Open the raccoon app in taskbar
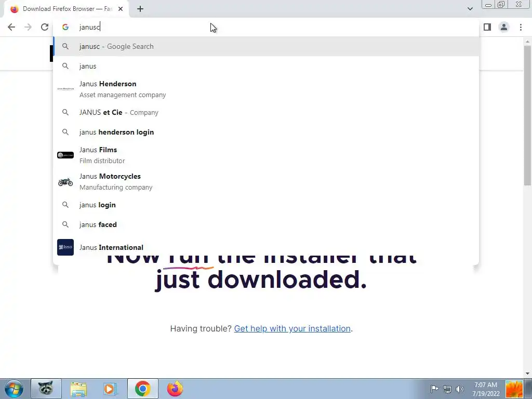Screen dimensions: 532x399 pos(46,389)
